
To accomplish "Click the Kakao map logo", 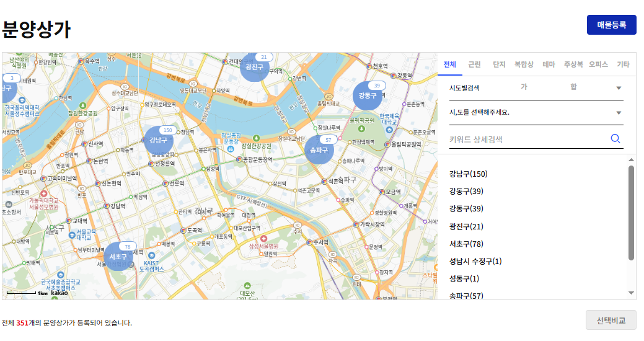I will click(x=59, y=293).
